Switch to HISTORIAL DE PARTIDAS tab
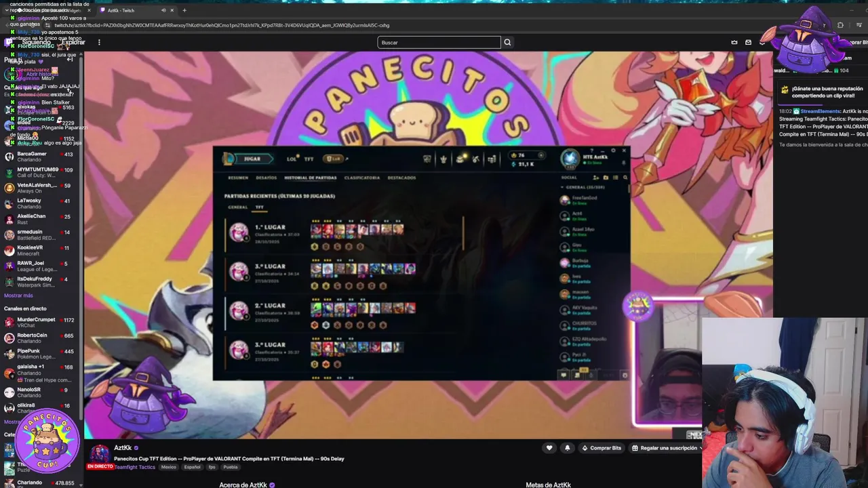The height and width of the screenshot is (488, 868). click(311, 178)
